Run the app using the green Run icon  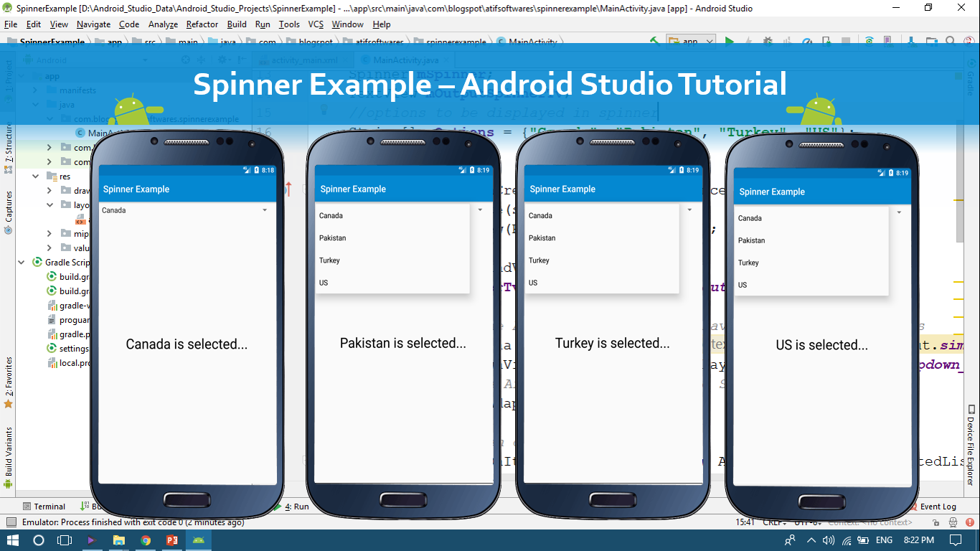(729, 41)
